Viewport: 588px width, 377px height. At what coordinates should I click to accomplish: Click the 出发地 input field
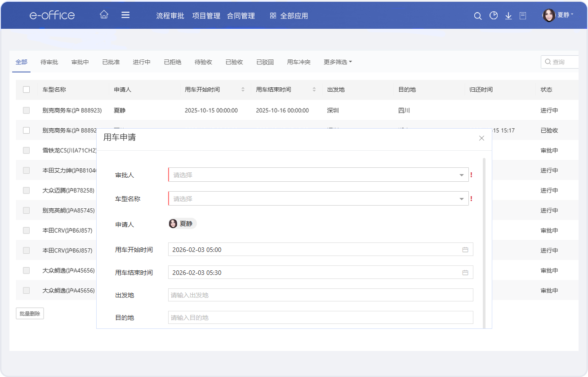point(320,295)
